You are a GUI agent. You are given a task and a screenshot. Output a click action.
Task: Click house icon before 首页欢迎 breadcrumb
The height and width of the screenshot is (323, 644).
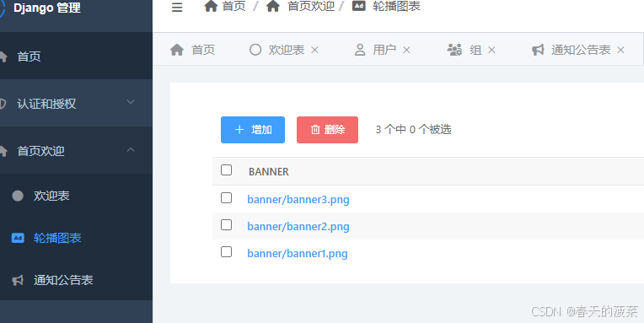pos(273,6)
